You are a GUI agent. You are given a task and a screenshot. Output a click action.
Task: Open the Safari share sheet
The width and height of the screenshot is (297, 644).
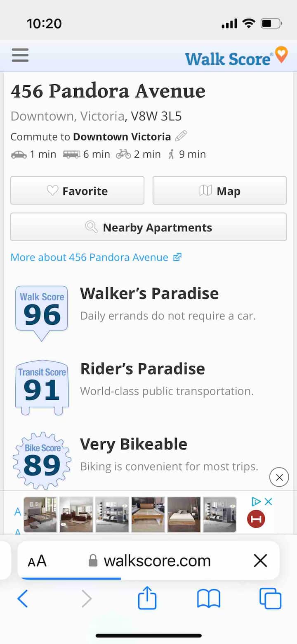pos(147,599)
